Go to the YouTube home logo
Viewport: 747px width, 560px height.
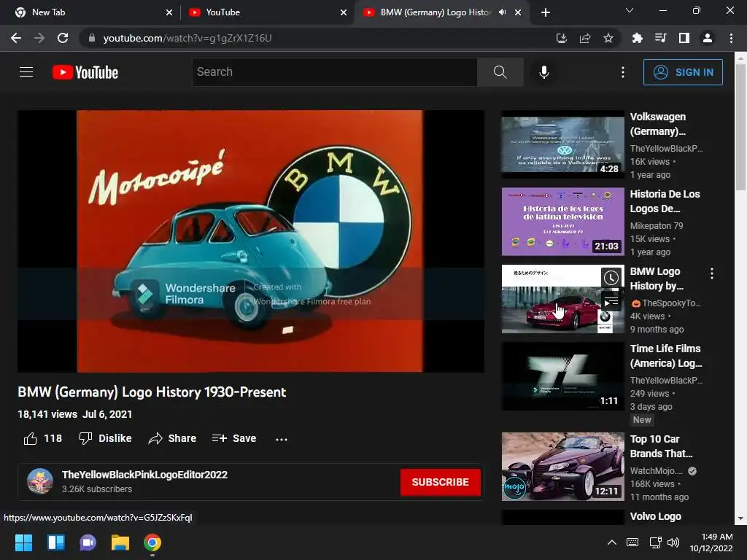(x=85, y=72)
